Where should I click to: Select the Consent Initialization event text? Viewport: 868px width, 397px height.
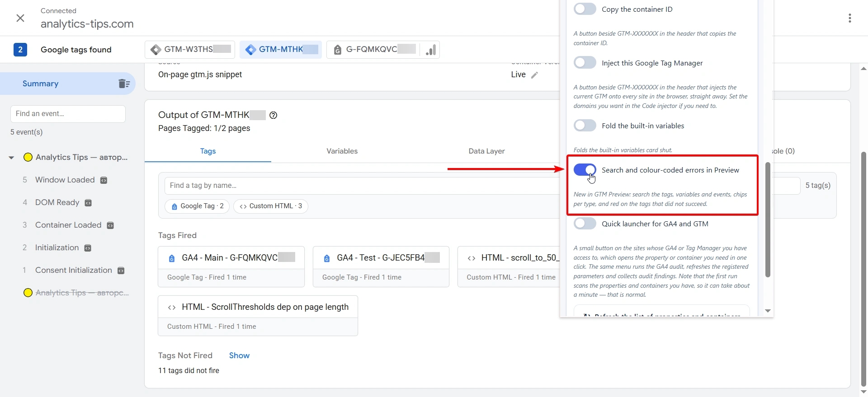[x=74, y=271]
